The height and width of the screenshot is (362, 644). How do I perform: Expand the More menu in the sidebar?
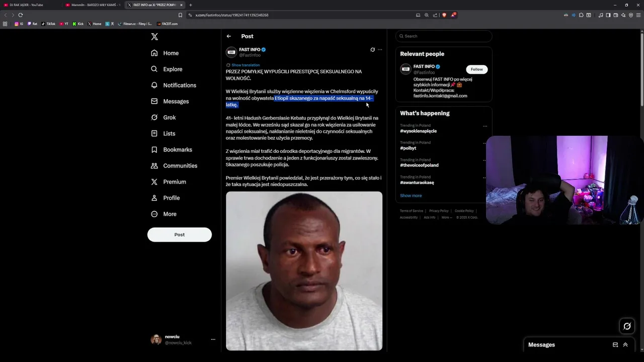click(164, 214)
